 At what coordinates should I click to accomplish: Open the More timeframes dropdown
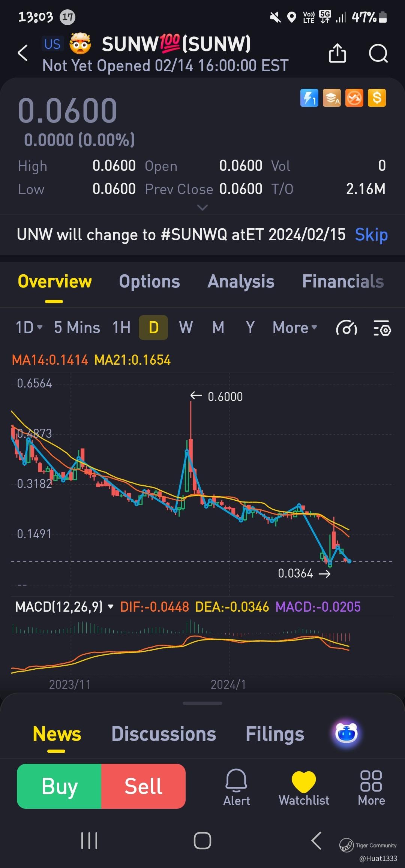click(x=295, y=328)
